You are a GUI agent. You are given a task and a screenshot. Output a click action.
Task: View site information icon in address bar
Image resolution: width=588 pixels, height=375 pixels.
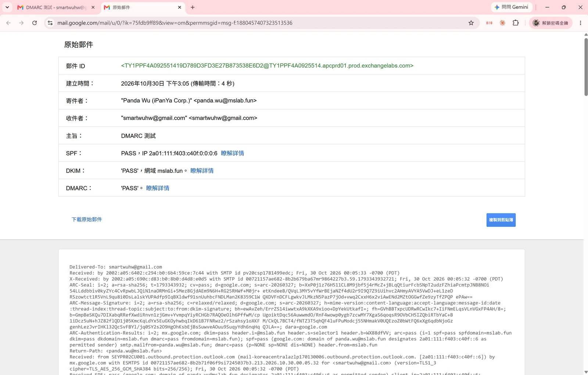coord(50,23)
